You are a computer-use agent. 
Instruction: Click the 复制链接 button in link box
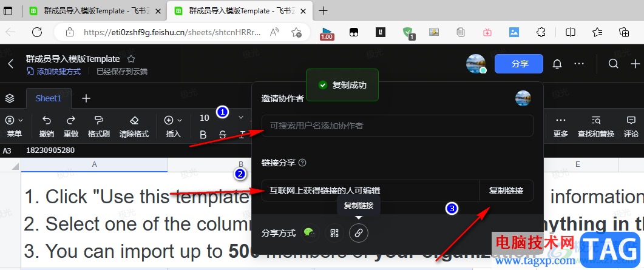(x=506, y=191)
